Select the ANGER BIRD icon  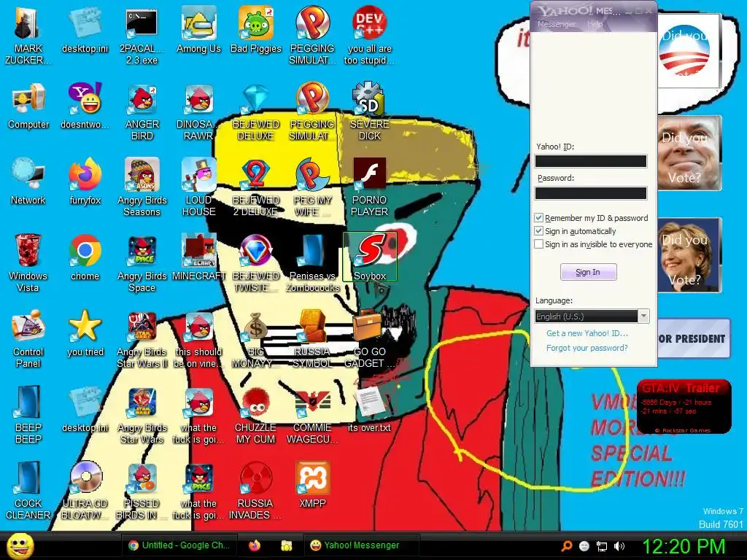142,112
